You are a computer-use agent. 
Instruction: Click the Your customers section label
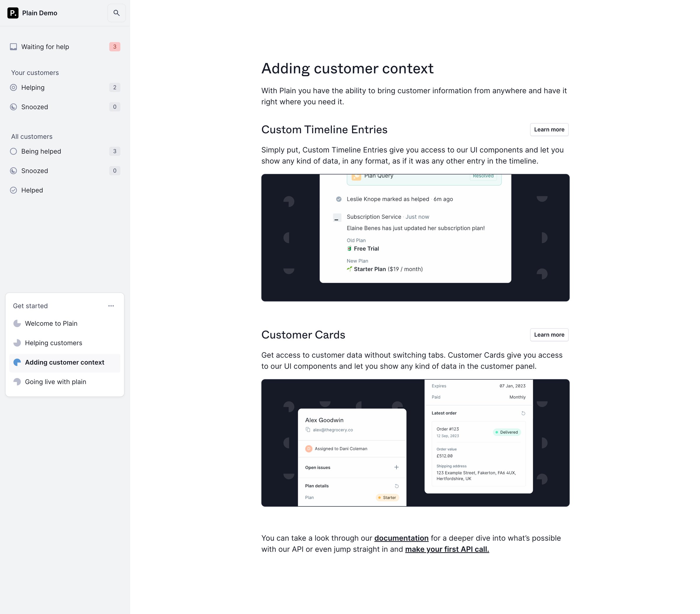coord(35,73)
